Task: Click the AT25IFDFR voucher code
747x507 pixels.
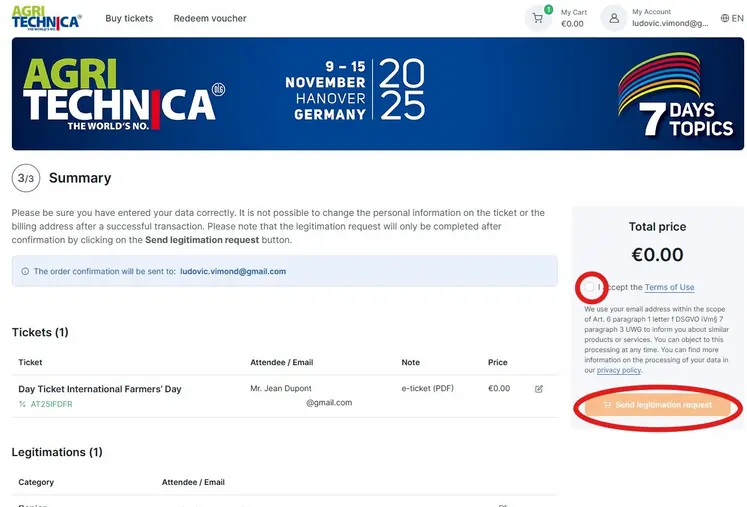Action: [x=52, y=405]
